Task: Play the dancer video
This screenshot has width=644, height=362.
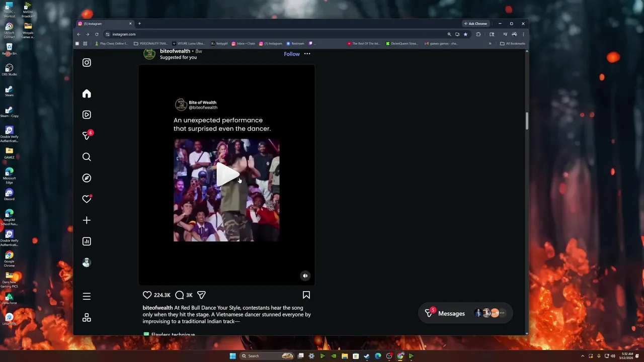Action: [227, 174]
